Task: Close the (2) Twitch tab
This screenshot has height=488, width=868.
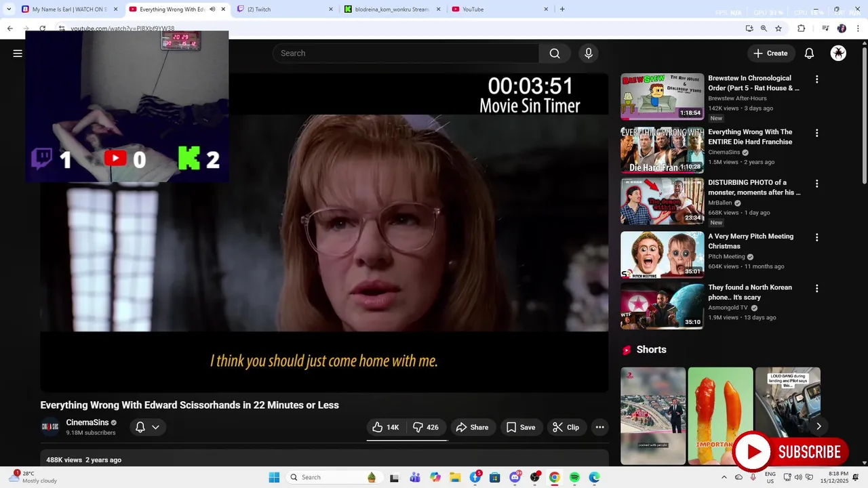Action: [x=331, y=9]
